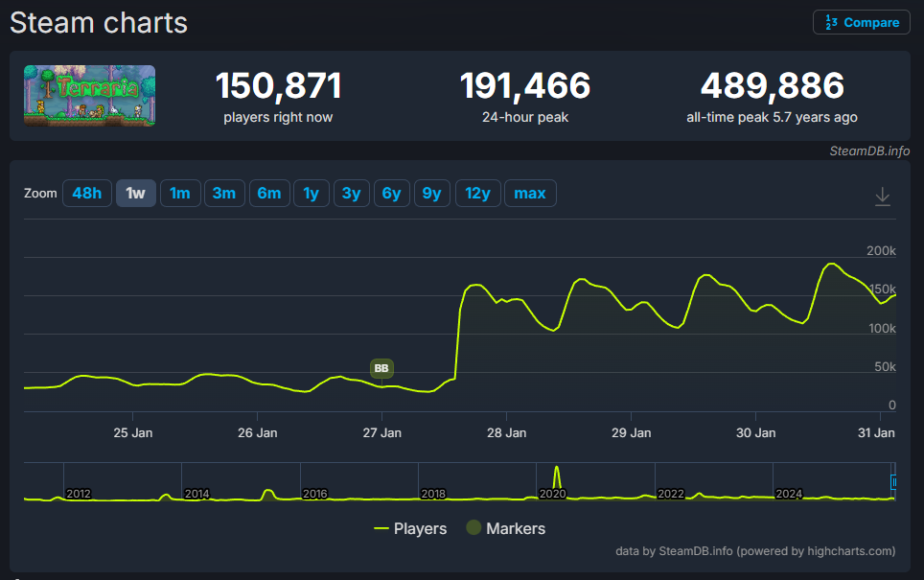Select the 12y zoom preset

click(477, 193)
